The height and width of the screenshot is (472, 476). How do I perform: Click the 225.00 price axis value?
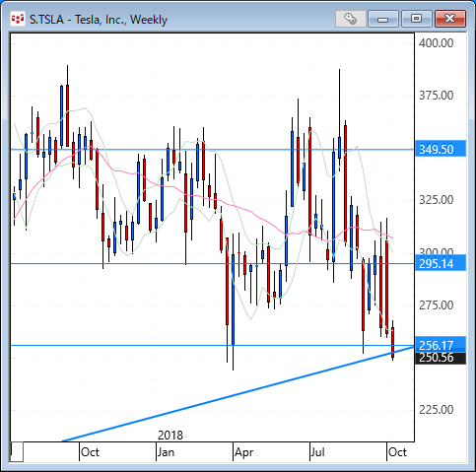coord(437,410)
